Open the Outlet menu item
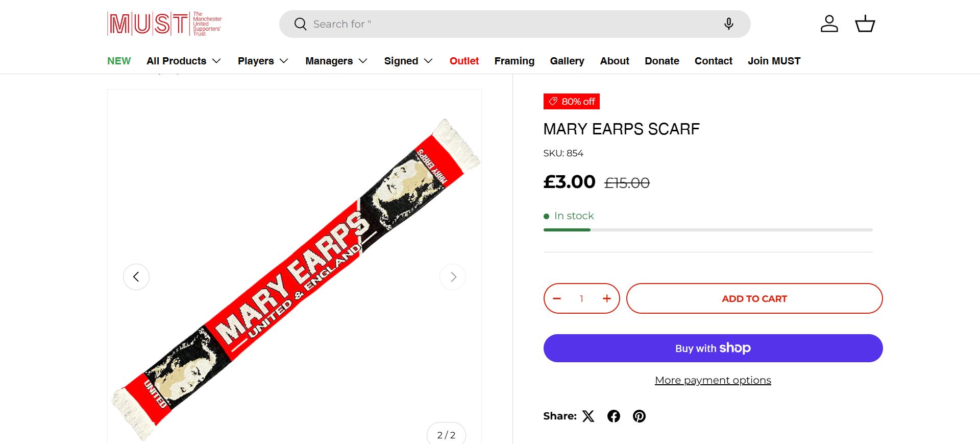The width and height of the screenshot is (980, 444). [464, 61]
